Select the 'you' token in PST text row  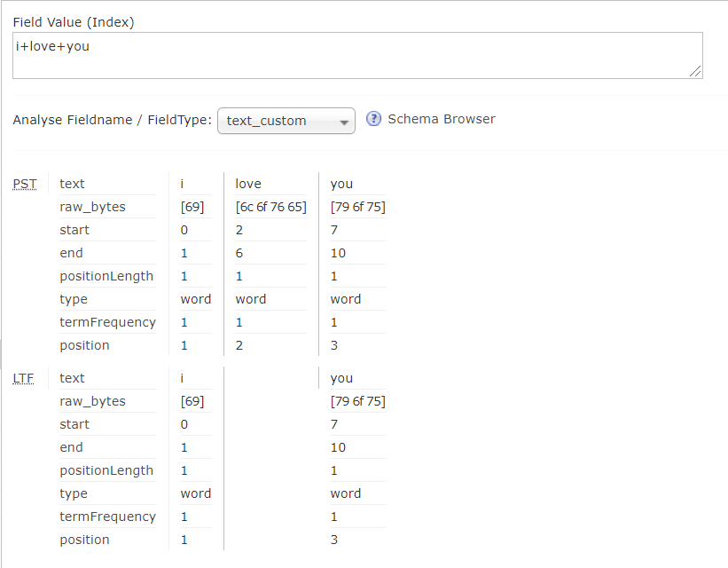341,184
